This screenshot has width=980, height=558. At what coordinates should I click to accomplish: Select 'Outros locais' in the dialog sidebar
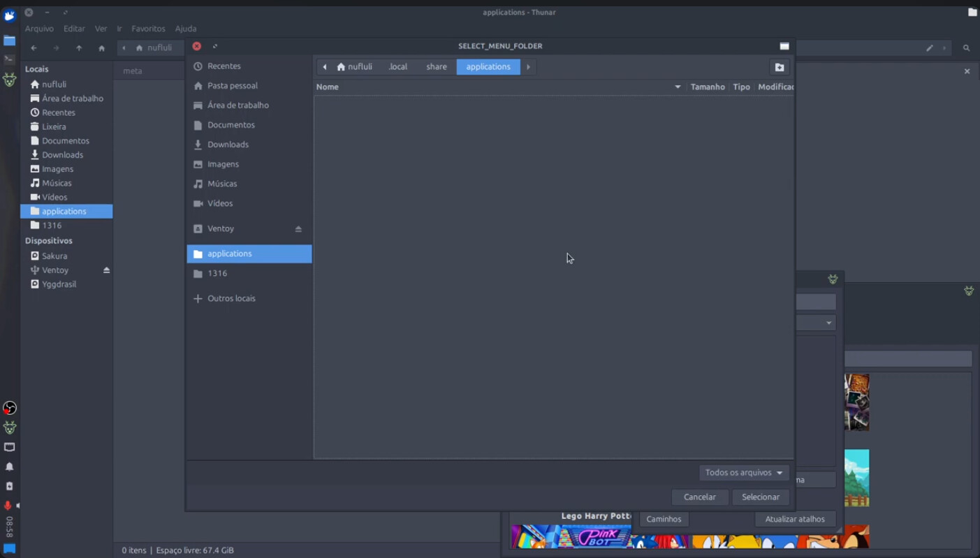tap(231, 298)
